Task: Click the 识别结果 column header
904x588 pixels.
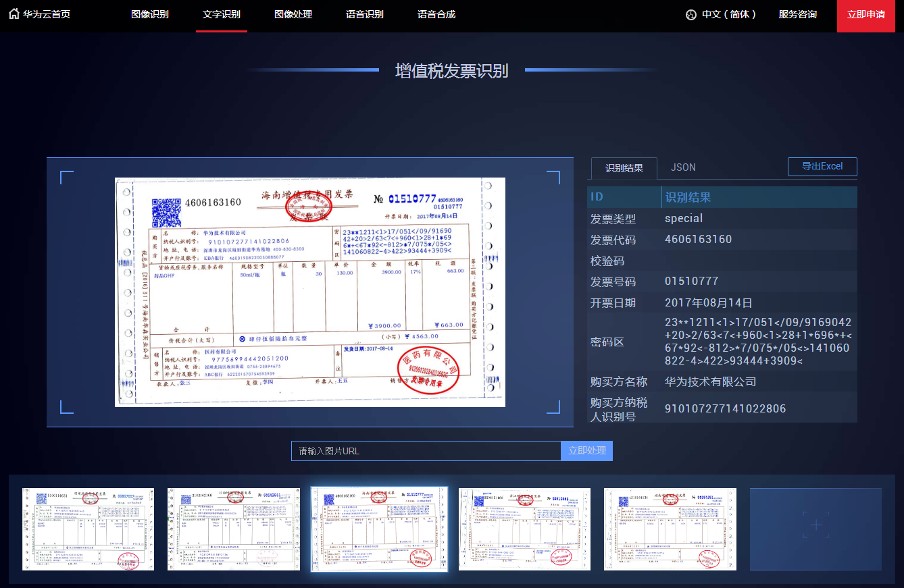Action: (x=688, y=198)
